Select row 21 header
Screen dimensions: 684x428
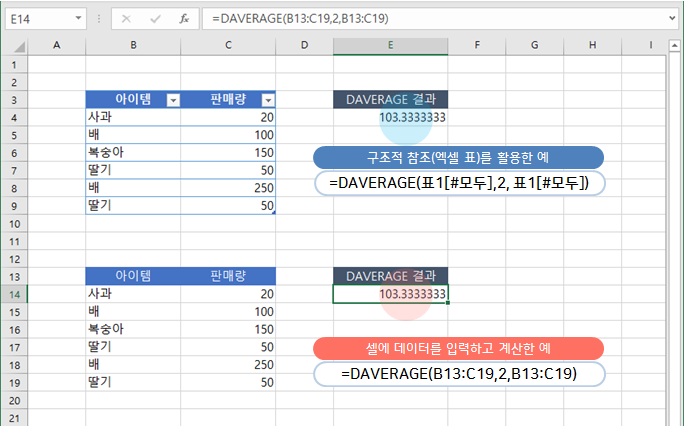click(14, 418)
